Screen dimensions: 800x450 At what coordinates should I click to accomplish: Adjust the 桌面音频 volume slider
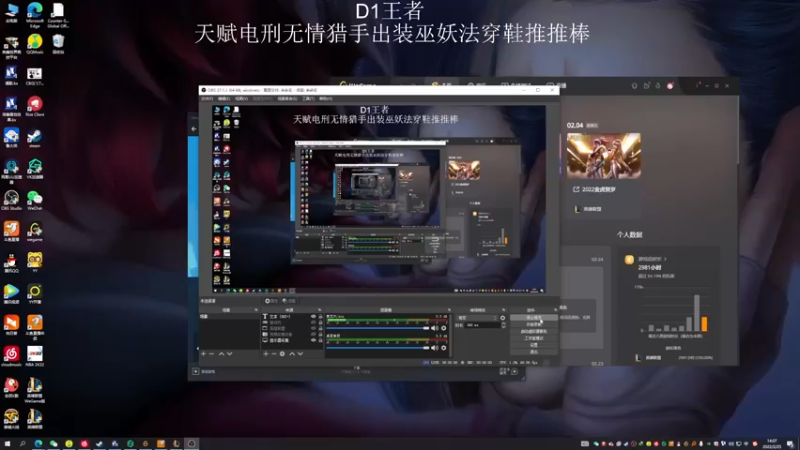tap(378, 348)
